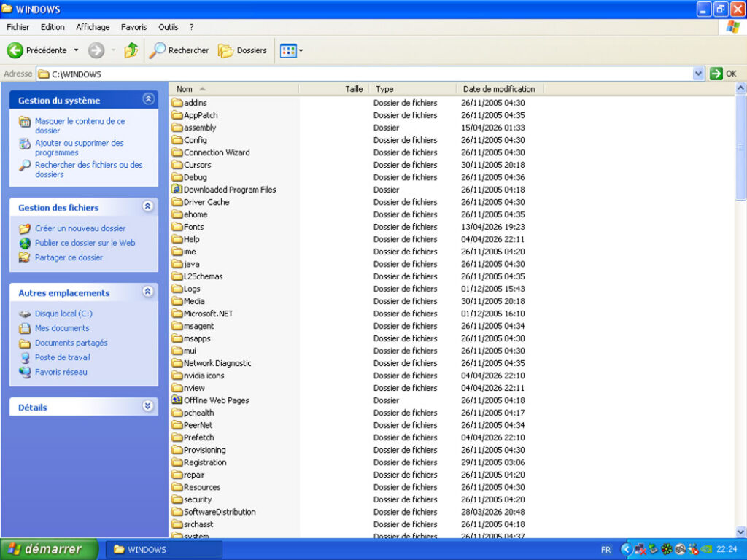Click Ajouter ou supprimer des programmes
Image resolution: width=747 pixels, height=560 pixels.
[x=79, y=147]
